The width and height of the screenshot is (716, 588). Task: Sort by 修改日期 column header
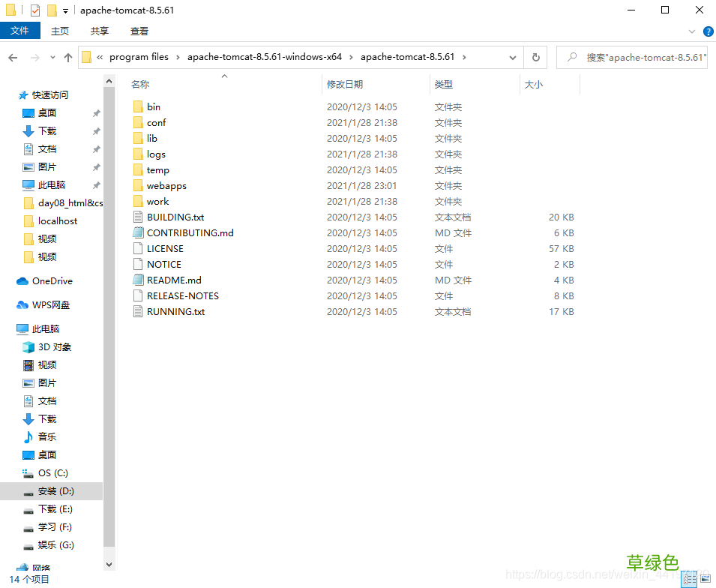[345, 85]
